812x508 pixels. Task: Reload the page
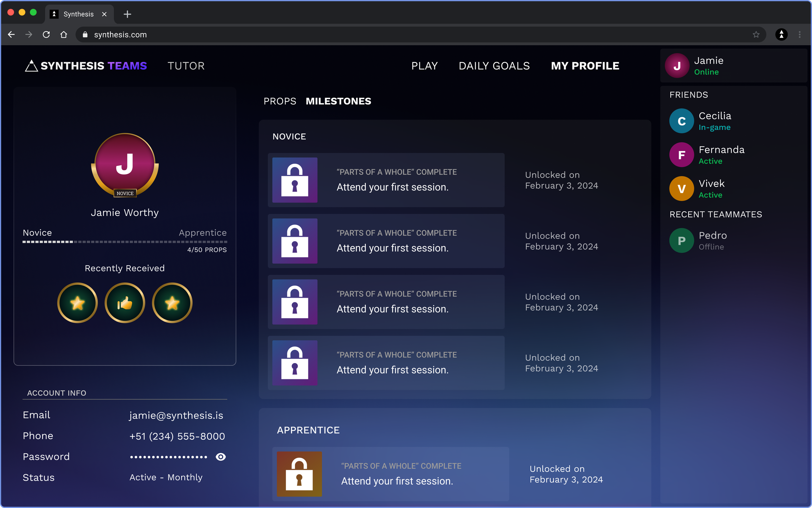click(x=46, y=34)
